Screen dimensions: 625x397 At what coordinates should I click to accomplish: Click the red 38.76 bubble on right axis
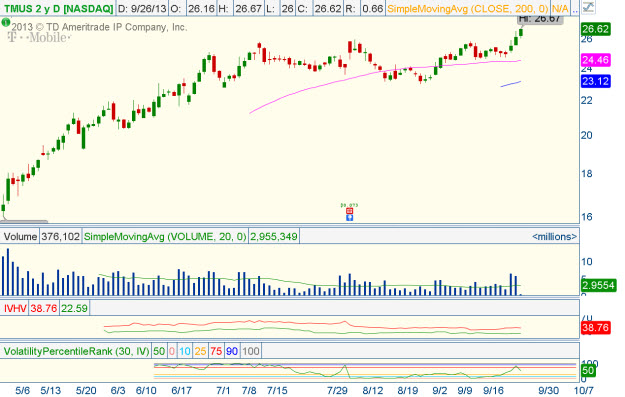[596, 328]
